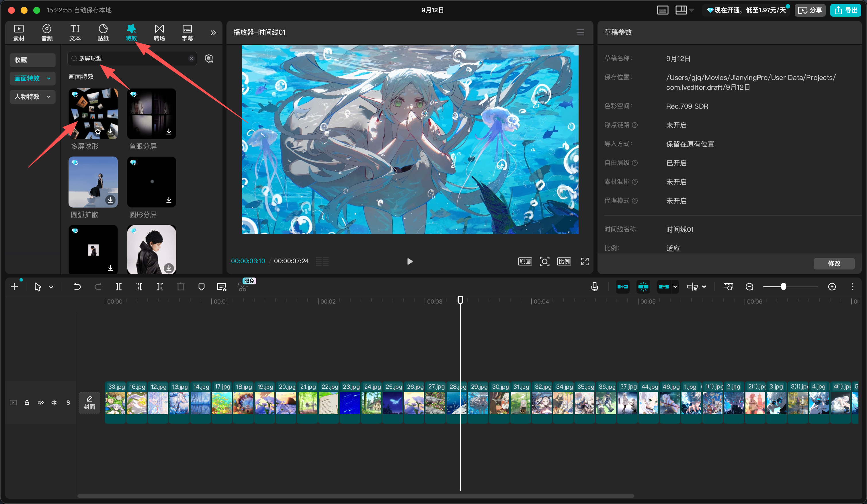This screenshot has height=504, width=867.
Task: Click the 分享 share button
Action: (x=810, y=10)
